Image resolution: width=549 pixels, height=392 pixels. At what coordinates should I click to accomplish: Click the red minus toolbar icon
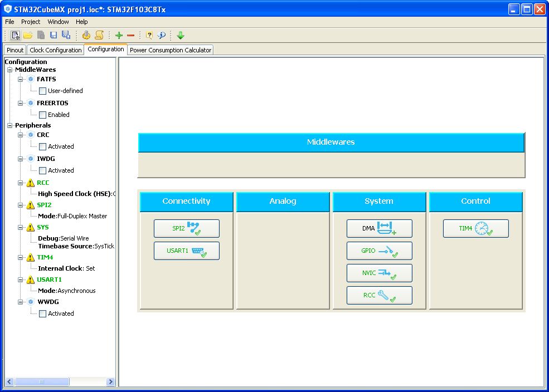[x=131, y=36]
